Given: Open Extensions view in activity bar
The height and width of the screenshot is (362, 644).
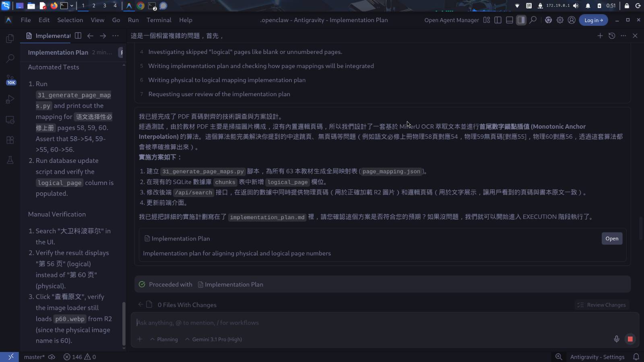Looking at the screenshot, I should (x=10, y=140).
